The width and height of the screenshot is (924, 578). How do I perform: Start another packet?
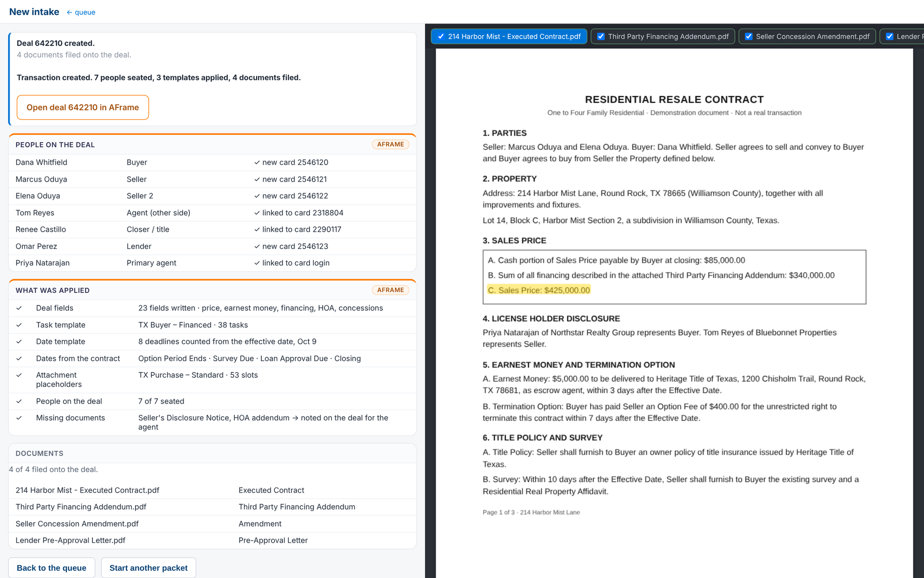coord(148,568)
